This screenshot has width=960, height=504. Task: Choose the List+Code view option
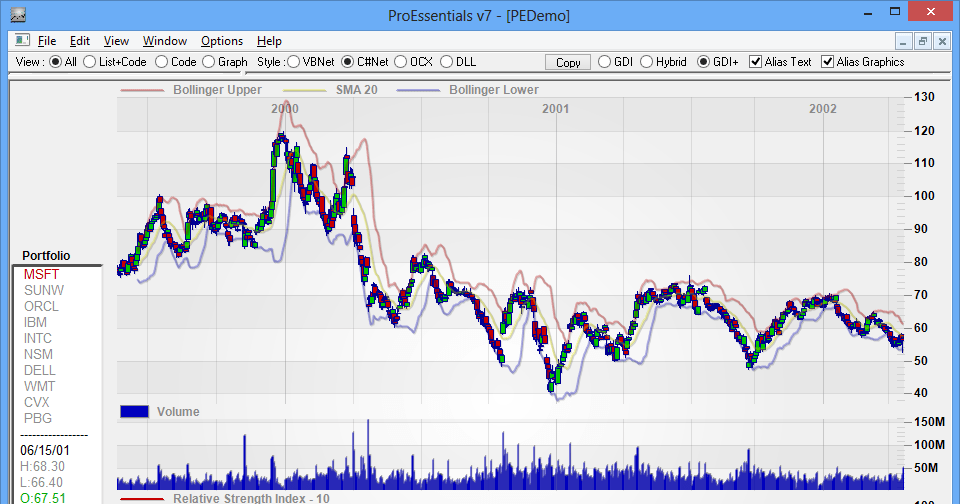point(90,62)
